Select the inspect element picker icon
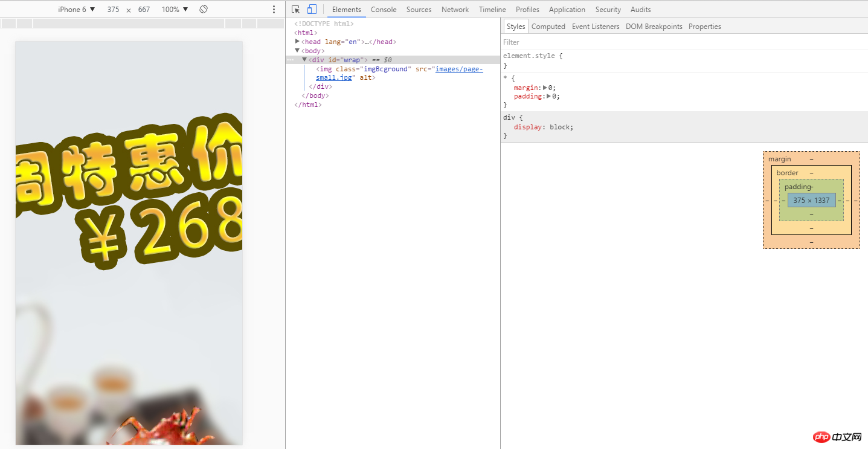The height and width of the screenshot is (449, 868). click(295, 9)
